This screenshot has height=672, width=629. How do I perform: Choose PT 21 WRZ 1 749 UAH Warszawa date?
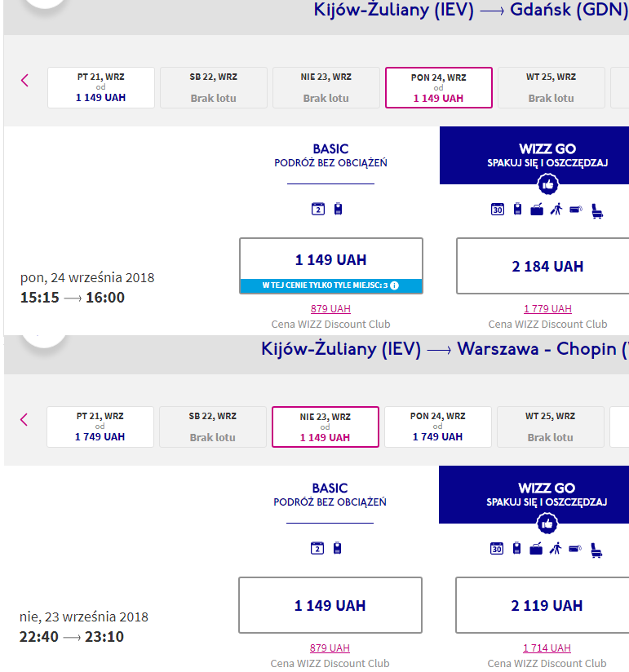click(100, 427)
